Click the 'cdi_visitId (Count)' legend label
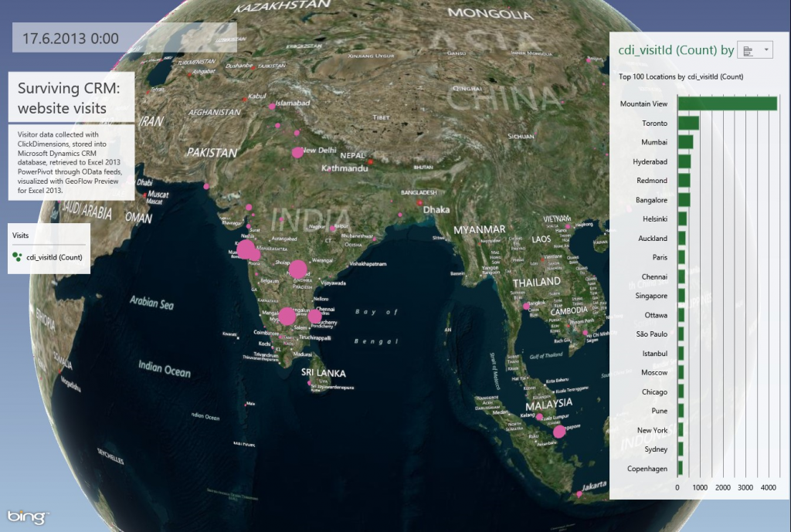791x532 pixels. [55, 257]
